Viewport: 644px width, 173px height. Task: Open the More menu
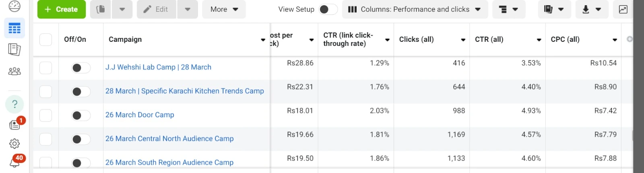[224, 9]
